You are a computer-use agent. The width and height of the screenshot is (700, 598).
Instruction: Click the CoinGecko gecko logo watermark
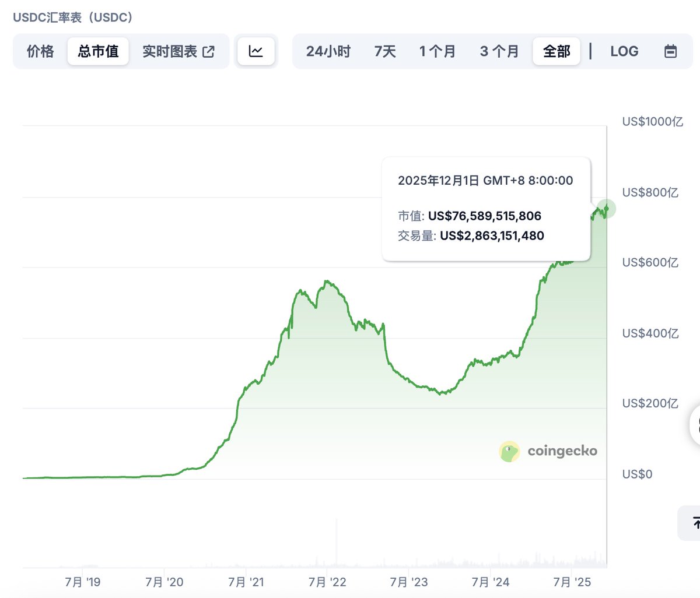509,451
